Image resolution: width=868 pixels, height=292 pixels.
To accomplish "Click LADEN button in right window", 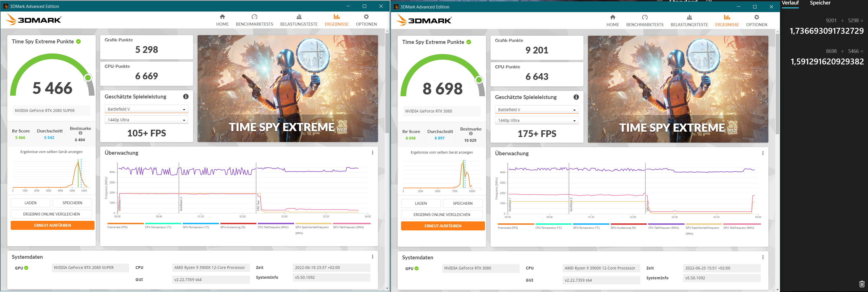I will tap(420, 204).
